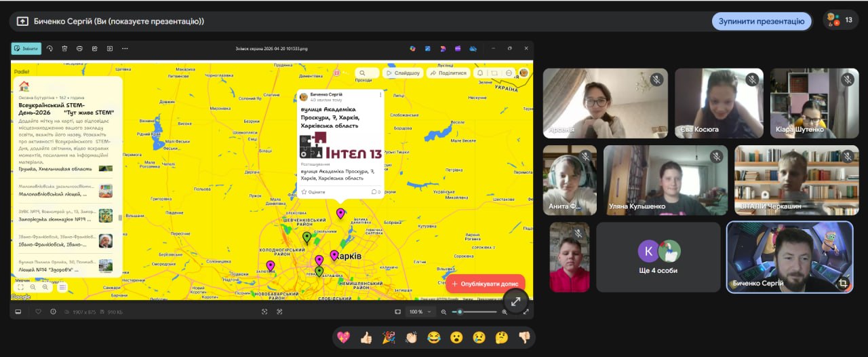Toggle the filmstrip icon in viewer bottom-left
The image size is (868, 357).
tap(18, 312)
